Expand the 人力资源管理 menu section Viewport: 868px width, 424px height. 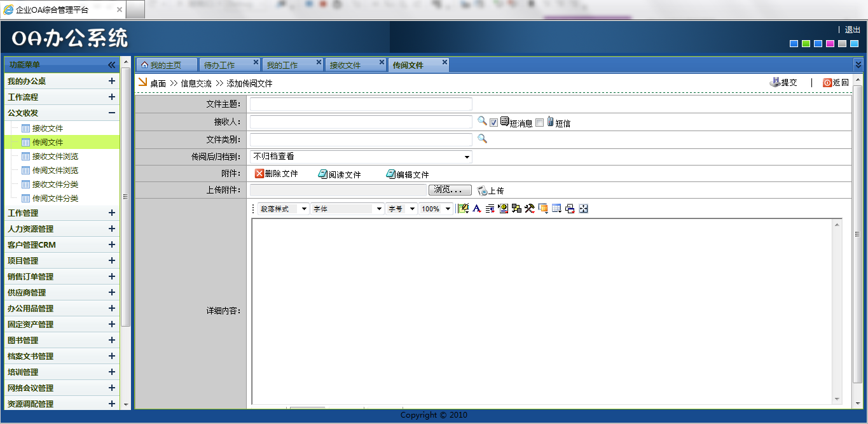click(x=112, y=229)
